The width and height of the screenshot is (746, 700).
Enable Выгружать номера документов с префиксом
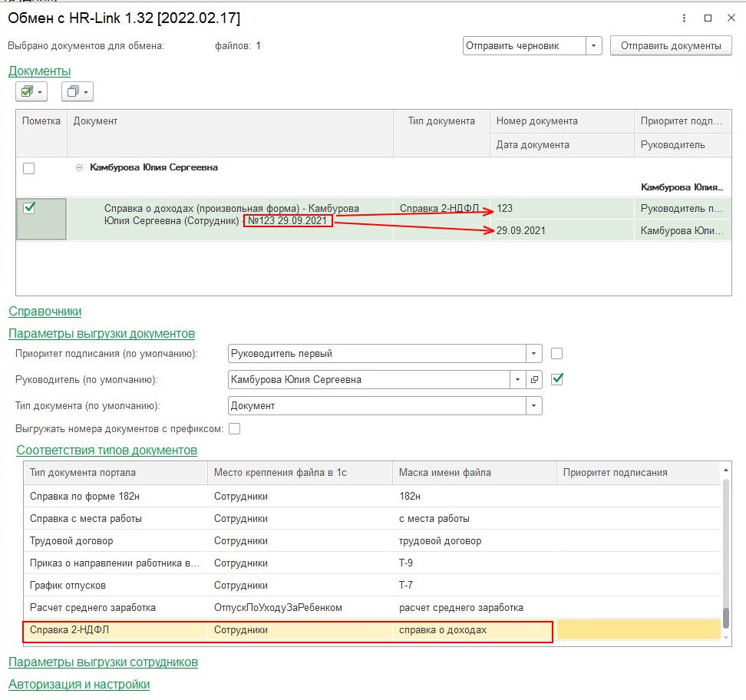click(x=235, y=429)
